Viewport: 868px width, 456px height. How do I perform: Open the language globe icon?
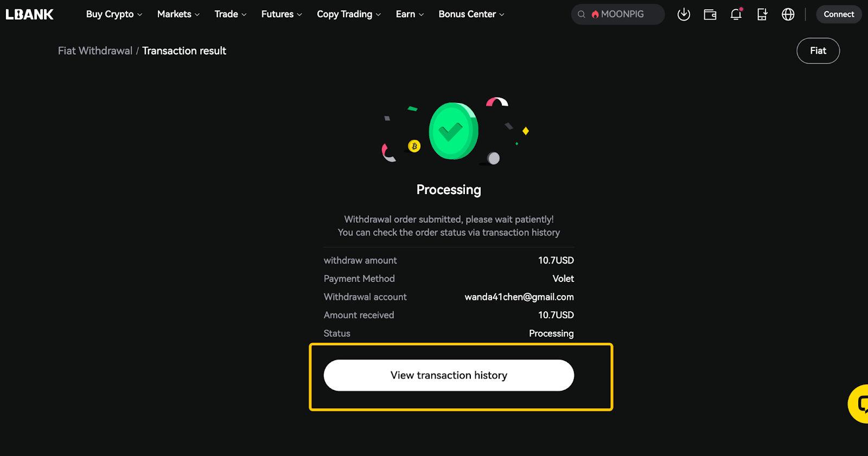click(788, 14)
